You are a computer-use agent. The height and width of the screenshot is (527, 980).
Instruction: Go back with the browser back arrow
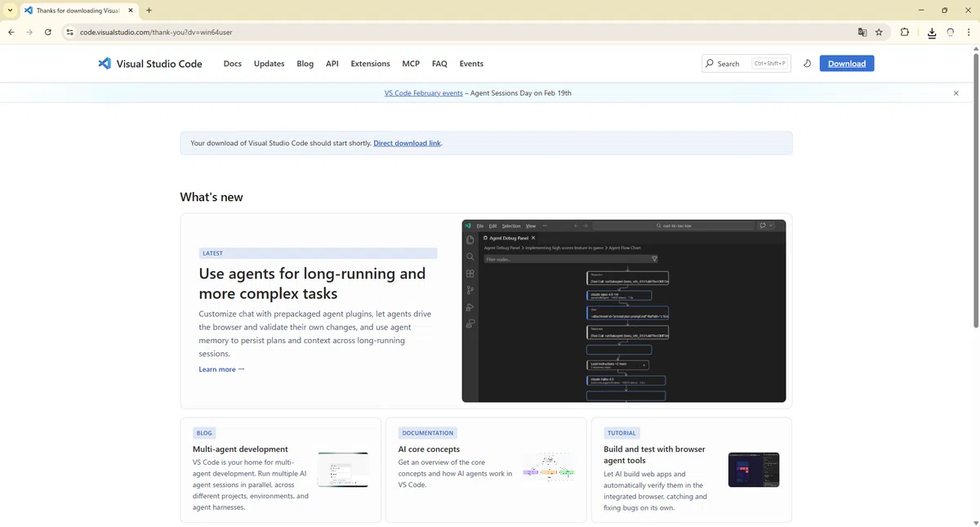(x=11, y=33)
